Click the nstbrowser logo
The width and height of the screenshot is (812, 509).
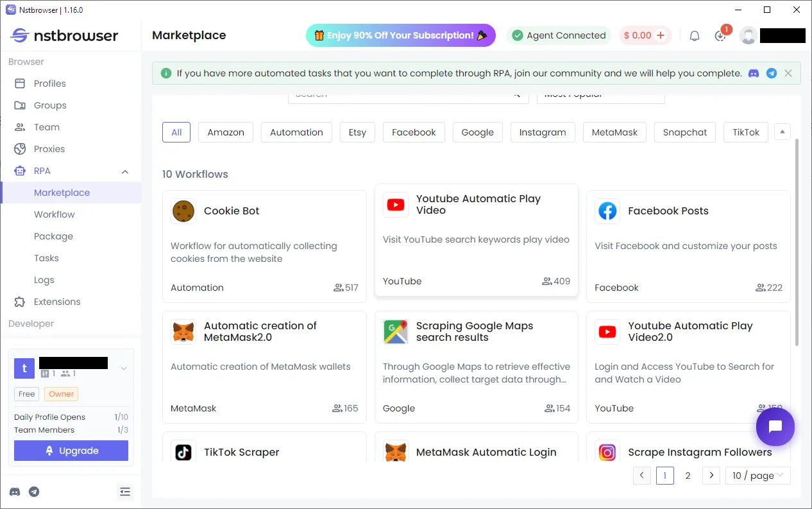click(65, 35)
